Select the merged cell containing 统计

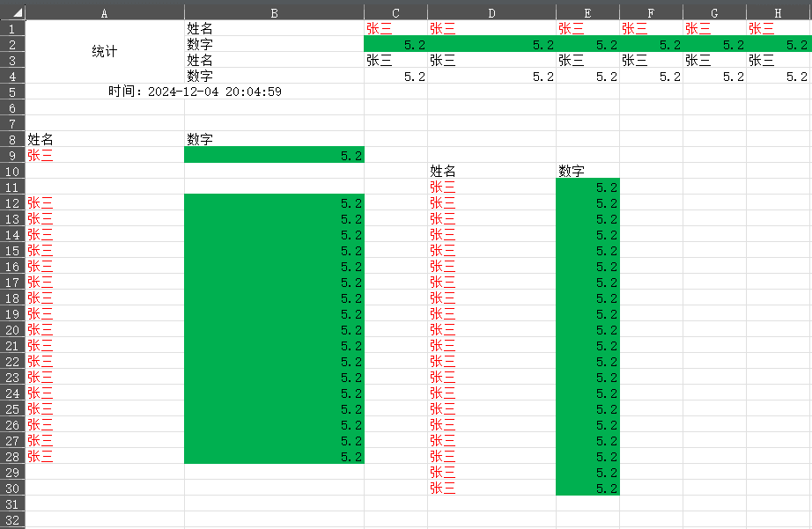[x=104, y=51]
